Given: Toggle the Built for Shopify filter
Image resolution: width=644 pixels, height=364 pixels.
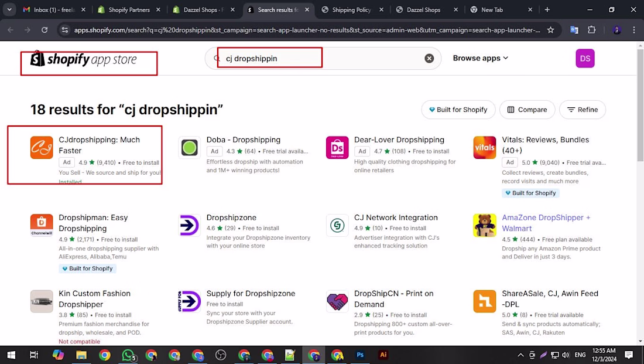Looking at the screenshot, I should pyautogui.click(x=458, y=110).
